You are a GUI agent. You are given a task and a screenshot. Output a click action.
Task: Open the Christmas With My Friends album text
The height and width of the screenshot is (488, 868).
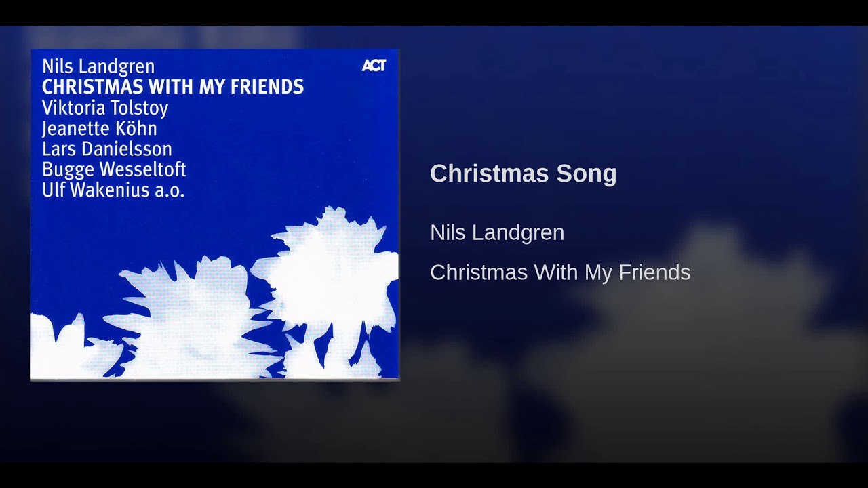[560, 272]
